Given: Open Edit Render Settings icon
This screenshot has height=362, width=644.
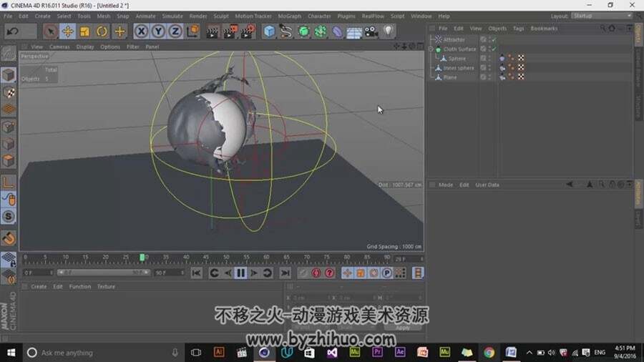Looking at the screenshot, I should pyautogui.click(x=248, y=31).
